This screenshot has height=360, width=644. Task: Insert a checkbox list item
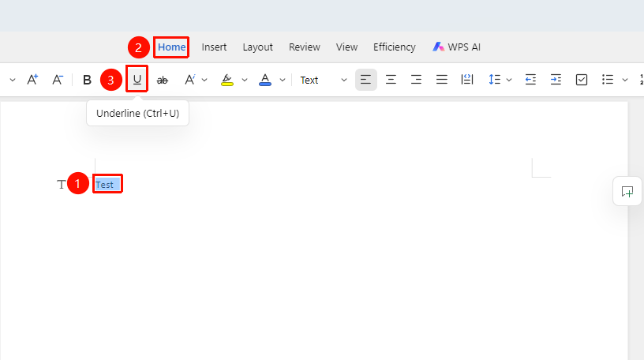point(582,80)
